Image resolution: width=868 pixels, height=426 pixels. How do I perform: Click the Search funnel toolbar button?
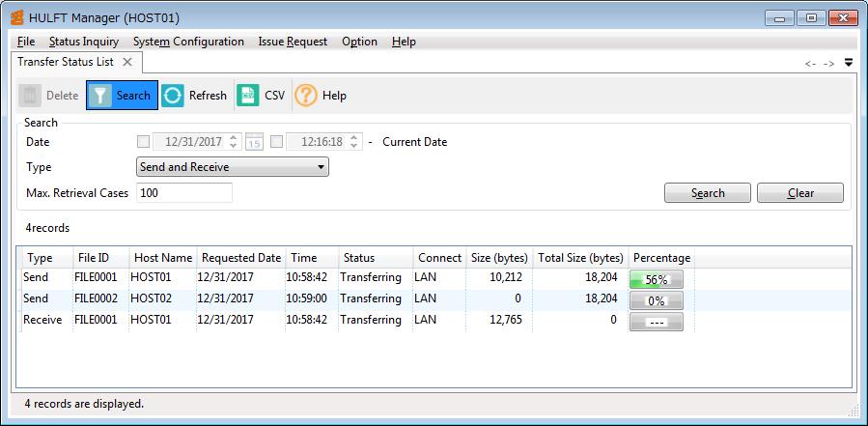122,96
